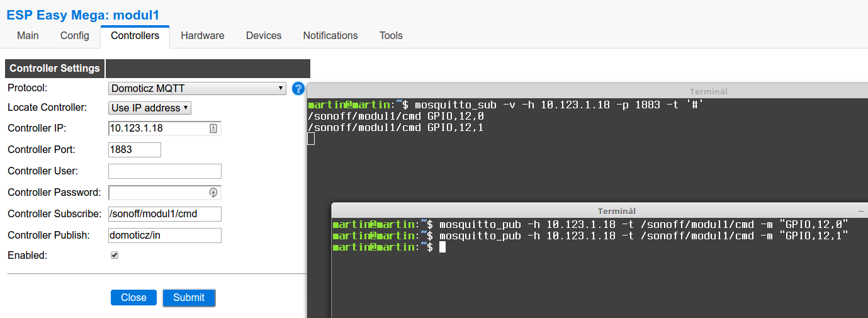868x318 pixels.
Task: Open the Protocol dropdown Domoticz MQTT
Action: point(197,89)
